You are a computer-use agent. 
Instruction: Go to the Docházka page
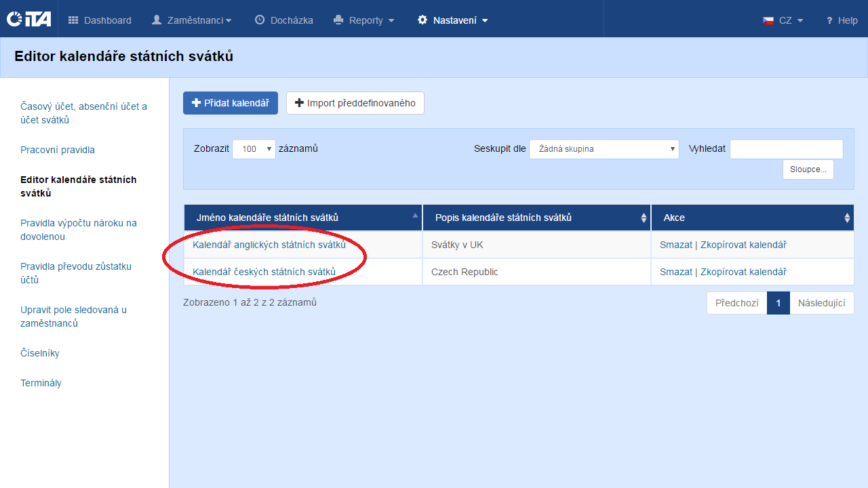pyautogui.click(x=283, y=20)
